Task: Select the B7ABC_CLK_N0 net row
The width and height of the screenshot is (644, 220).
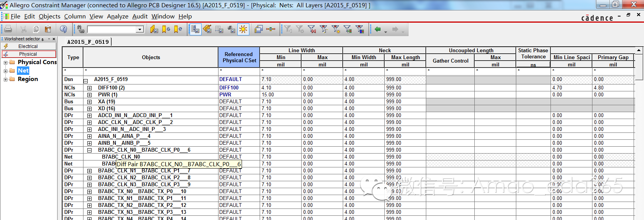Action: 121,157
